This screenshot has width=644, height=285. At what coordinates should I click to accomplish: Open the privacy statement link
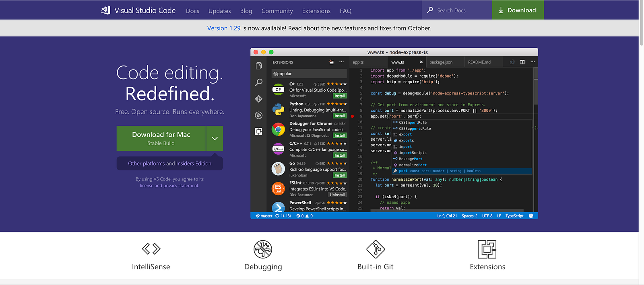point(181,186)
